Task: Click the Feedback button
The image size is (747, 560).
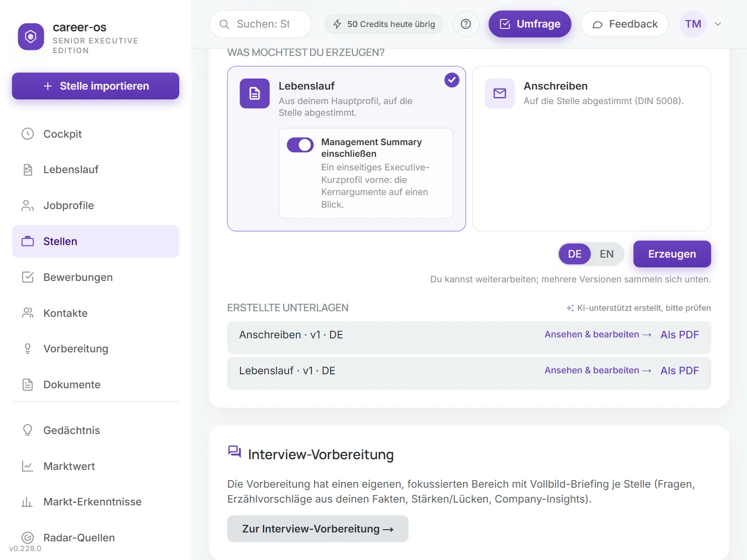Action: tap(625, 24)
